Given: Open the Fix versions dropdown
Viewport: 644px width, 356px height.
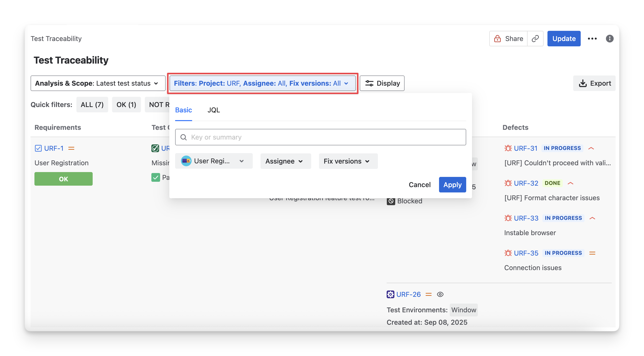Looking at the screenshot, I should pos(348,161).
